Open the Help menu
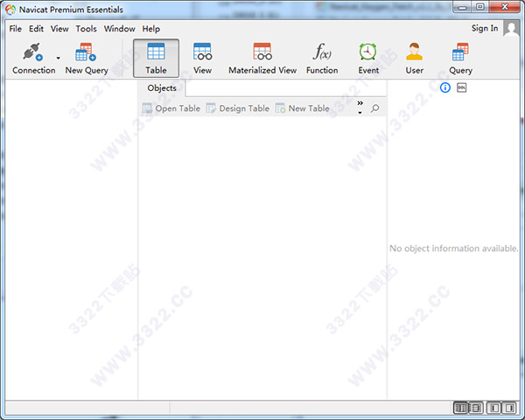The image size is (525, 420). (x=151, y=29)
